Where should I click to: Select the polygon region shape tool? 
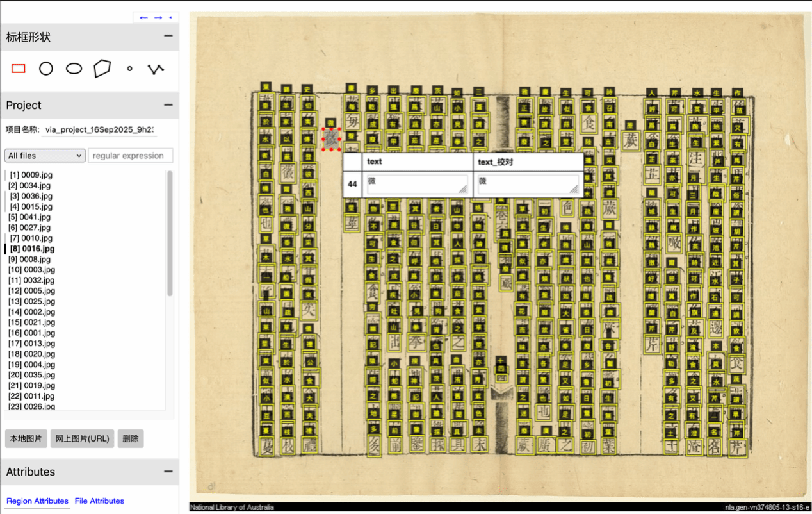pos(102,69)
